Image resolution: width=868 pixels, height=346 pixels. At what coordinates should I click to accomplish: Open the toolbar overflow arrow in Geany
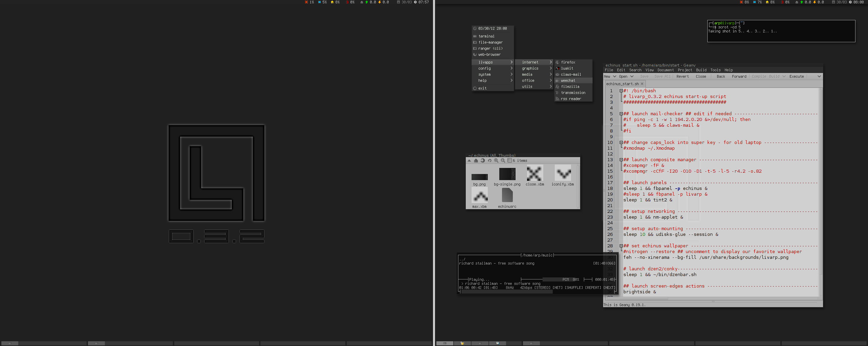(819, 76)
